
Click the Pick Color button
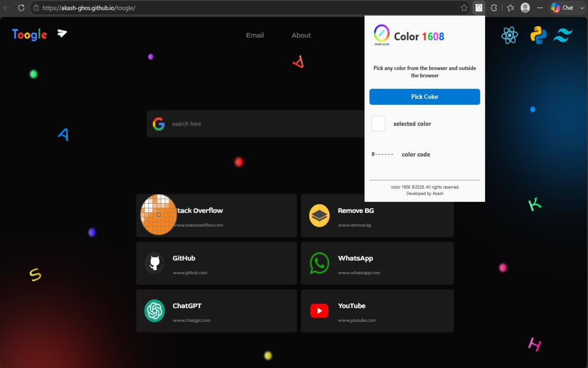424,97
